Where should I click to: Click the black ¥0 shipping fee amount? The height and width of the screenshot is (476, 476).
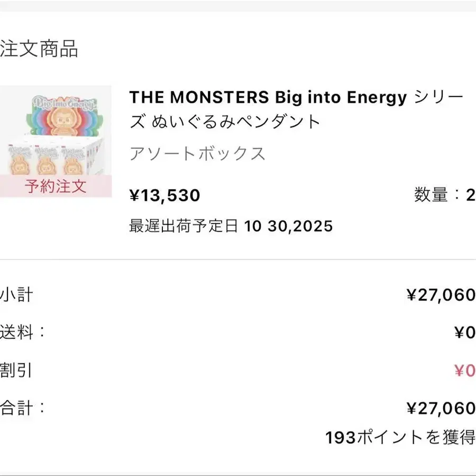[x=464, y=333]
